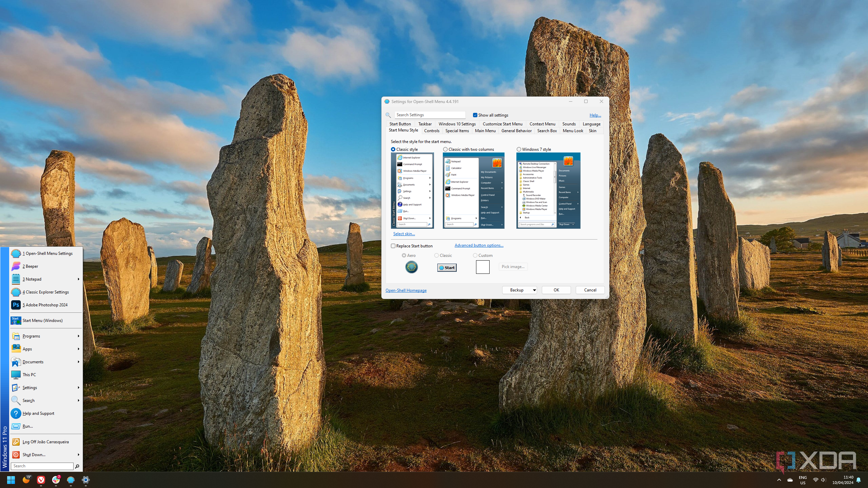The height and width of the screenshot is (488, 868).
Task: Click the Select skin... link
Action: point(404,234)
